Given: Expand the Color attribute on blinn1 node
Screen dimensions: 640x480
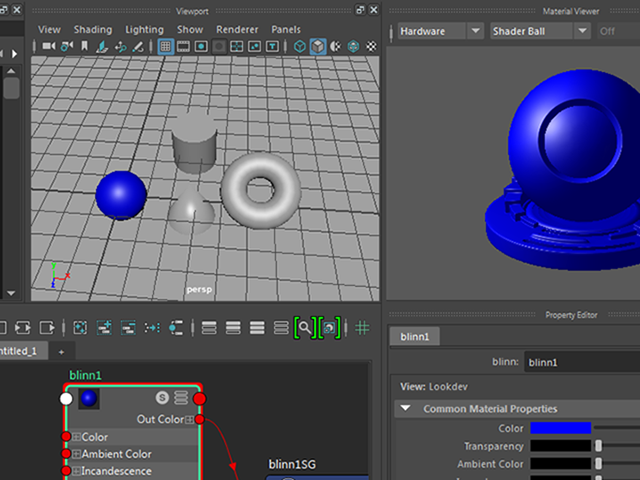Looking at the screenshot, I should coord(76,437).
